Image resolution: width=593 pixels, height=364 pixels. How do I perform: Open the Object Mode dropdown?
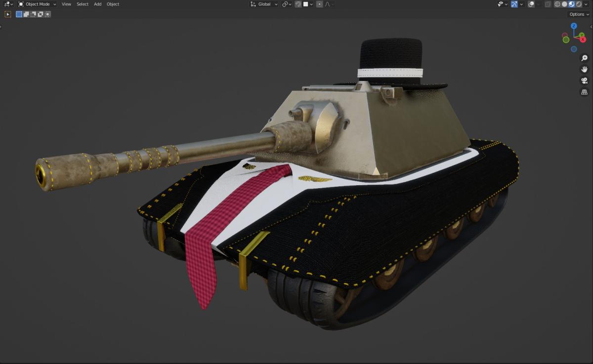pos(37,4)
